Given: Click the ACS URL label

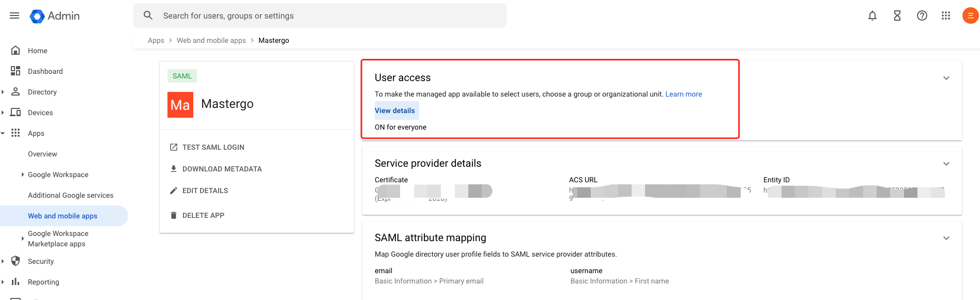Looking at the screenshot, I should 583,180.
